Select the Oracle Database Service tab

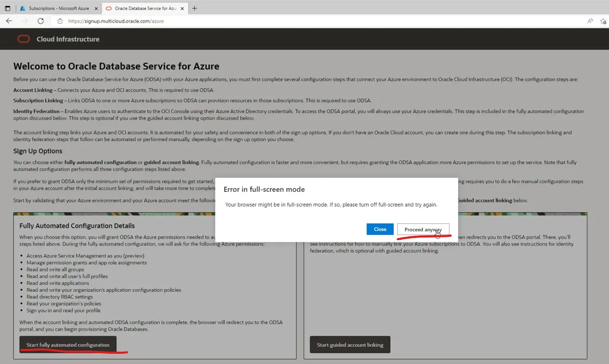pyautogui.click(x=144, y=8)
